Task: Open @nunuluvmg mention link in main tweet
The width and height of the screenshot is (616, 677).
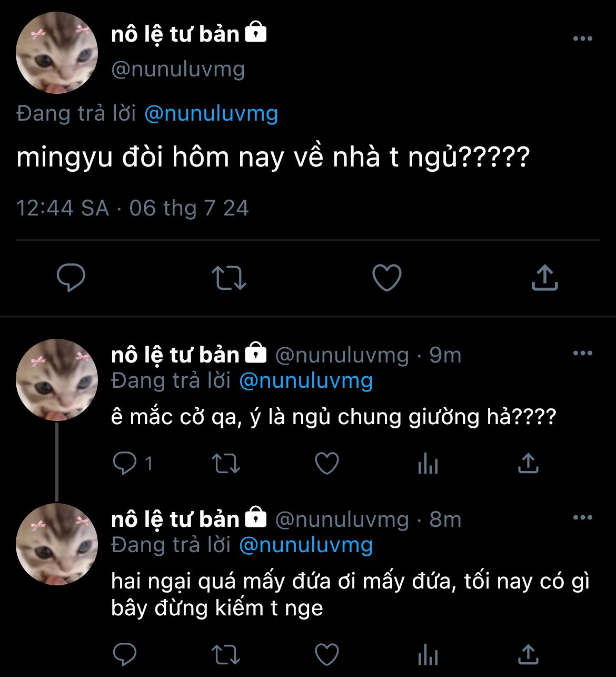Action: click(211, 114)
